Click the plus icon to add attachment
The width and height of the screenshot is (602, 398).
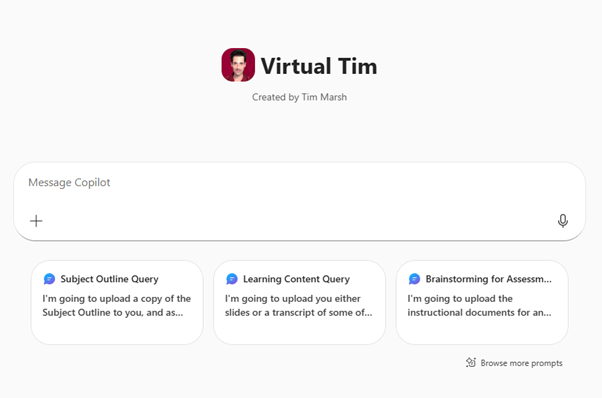36,221
